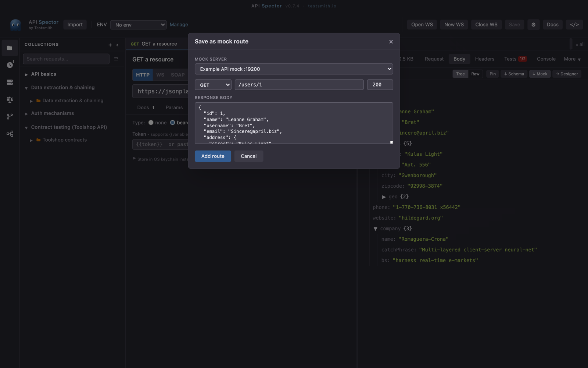
Task: Click the API Spector mascot logo
Action: coord(15,25)
